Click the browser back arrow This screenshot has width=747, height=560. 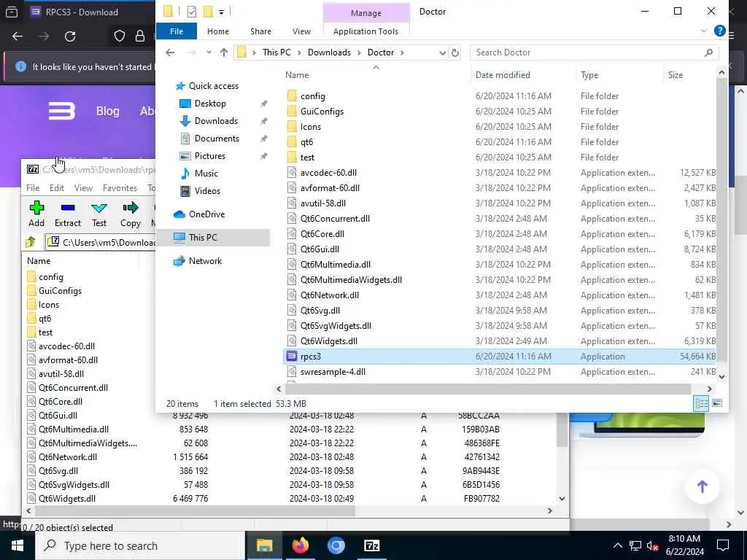(18, 36)
